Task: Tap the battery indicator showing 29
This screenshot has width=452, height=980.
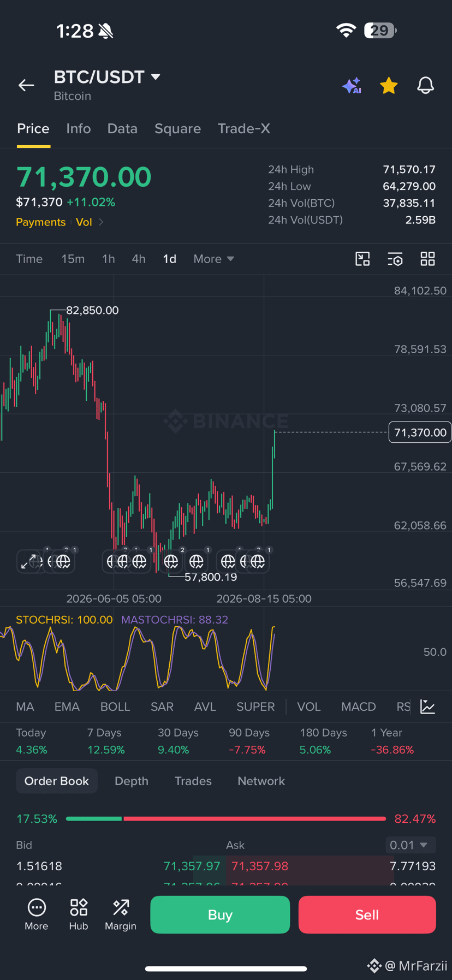Action: (x=380, y=31)
